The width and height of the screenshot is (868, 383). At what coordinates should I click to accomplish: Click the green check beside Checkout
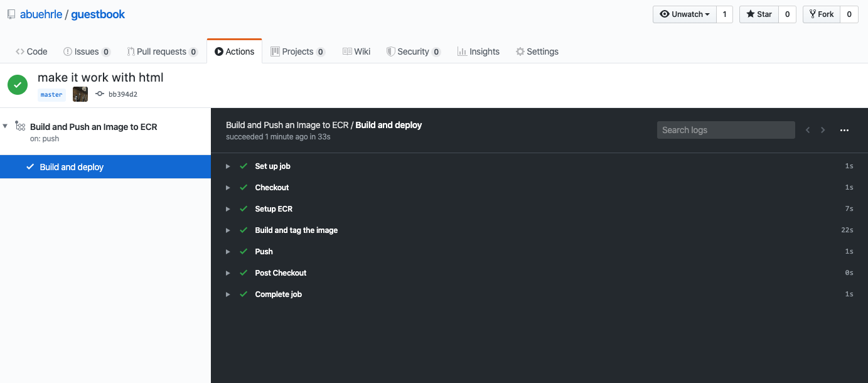point(244,188)
